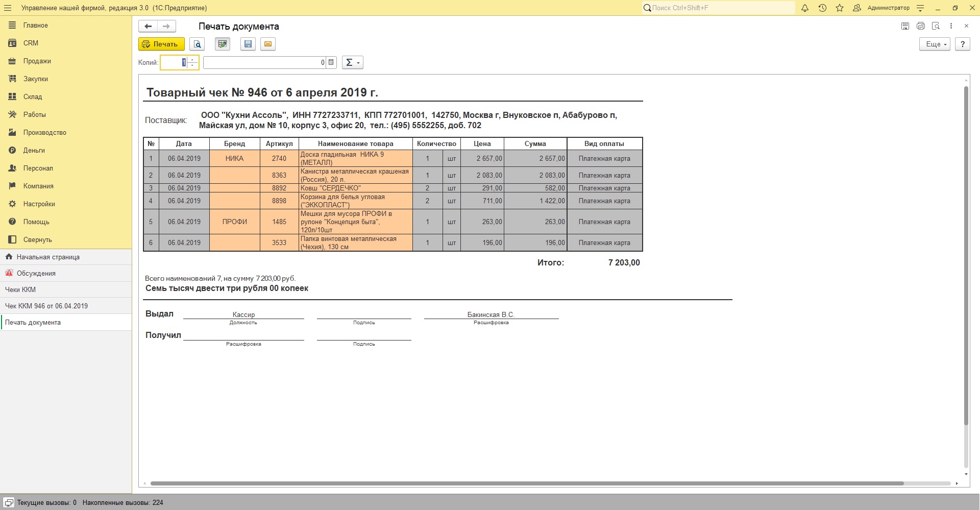Select price cell 711,00
This screenshot has height=510, width=980.
click(482, 201)
